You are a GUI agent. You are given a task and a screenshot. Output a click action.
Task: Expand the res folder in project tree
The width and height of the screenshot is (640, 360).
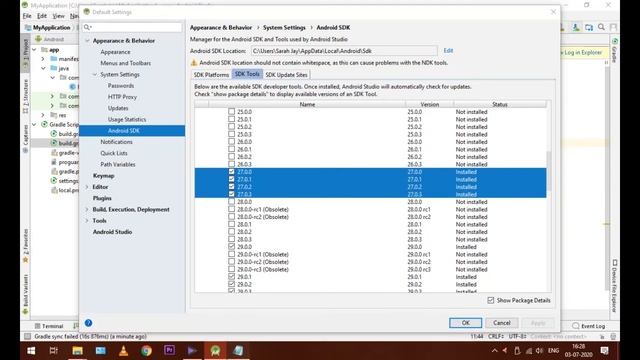click(x=43, y=115)
